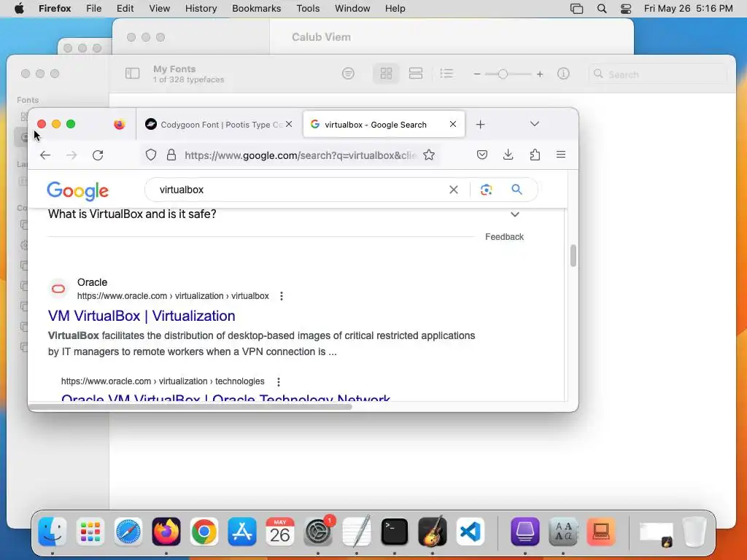Open the three-dot menu beside Oracle technologies result
The width and height of the screenshot is (747, 560).
click(x=279, y=381)
